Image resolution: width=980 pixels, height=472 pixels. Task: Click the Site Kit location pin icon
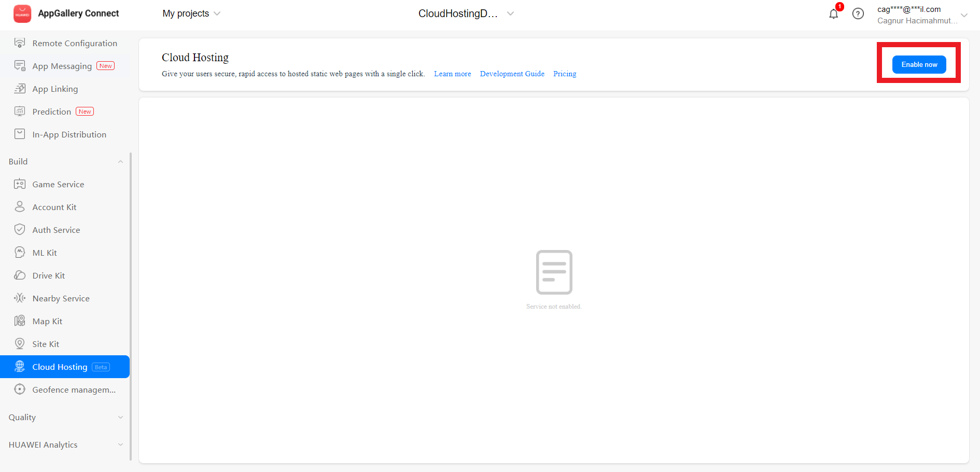coord(20,344)
